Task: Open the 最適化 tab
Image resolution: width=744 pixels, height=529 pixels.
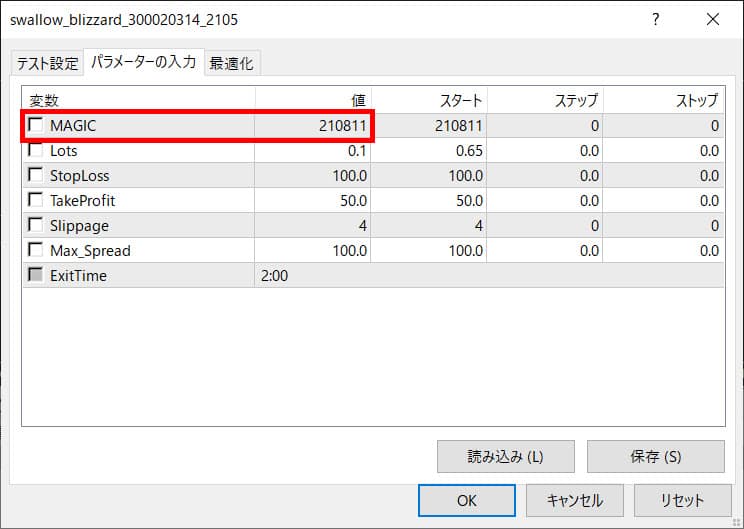Action: coord(231,64)
